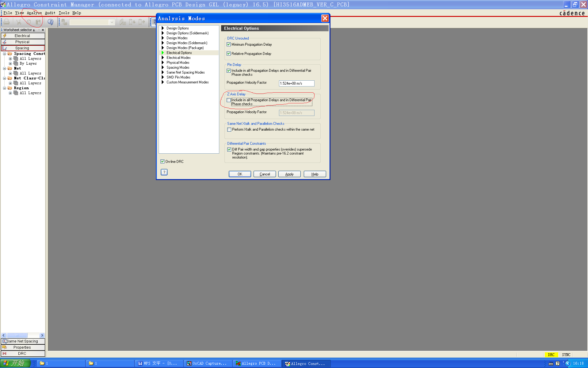
Task: Expand Design Options in Analysis Modes tree
Action: tap(163, 28)
